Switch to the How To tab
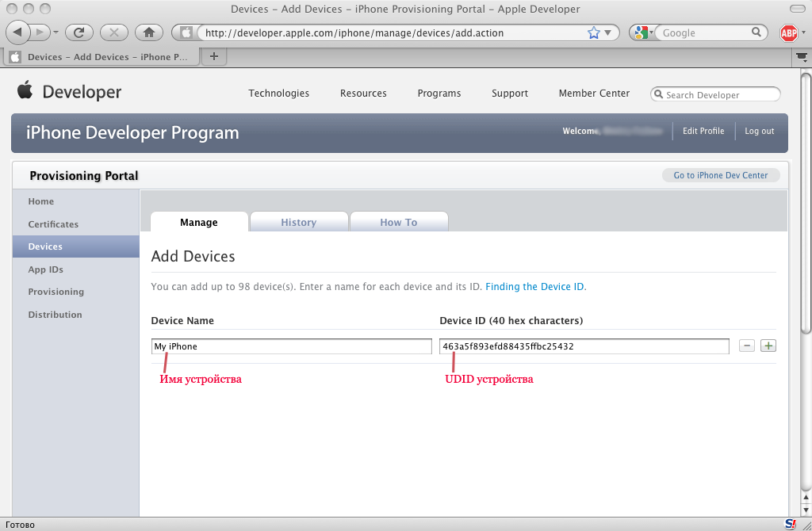 coord(399,222)
